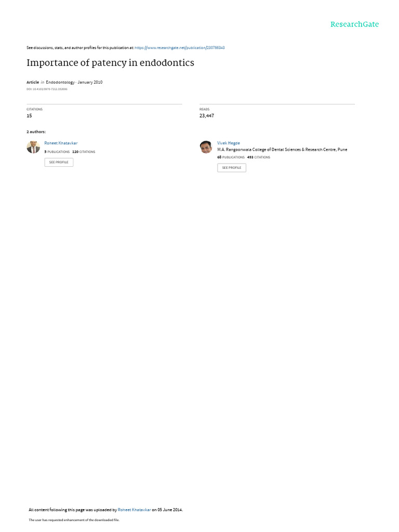The height and width of the screenshot is (532, 399).
Task: Select the M.A. Rangoonwala College affiliation text
Action: [x=282, y=150]
